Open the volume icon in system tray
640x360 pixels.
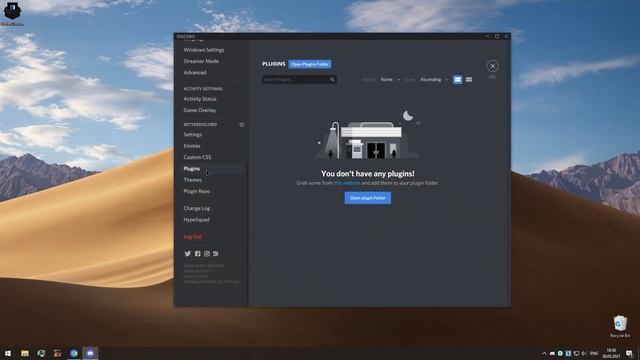(x=584, y=353)
